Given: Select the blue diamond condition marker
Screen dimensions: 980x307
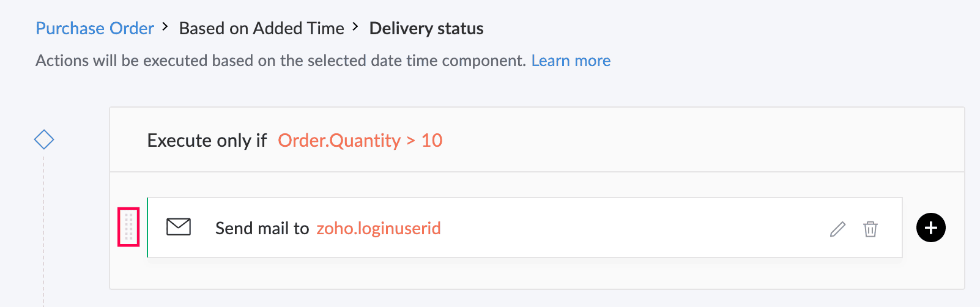Looking at the screenshot, I should click(x=44, y=139).
